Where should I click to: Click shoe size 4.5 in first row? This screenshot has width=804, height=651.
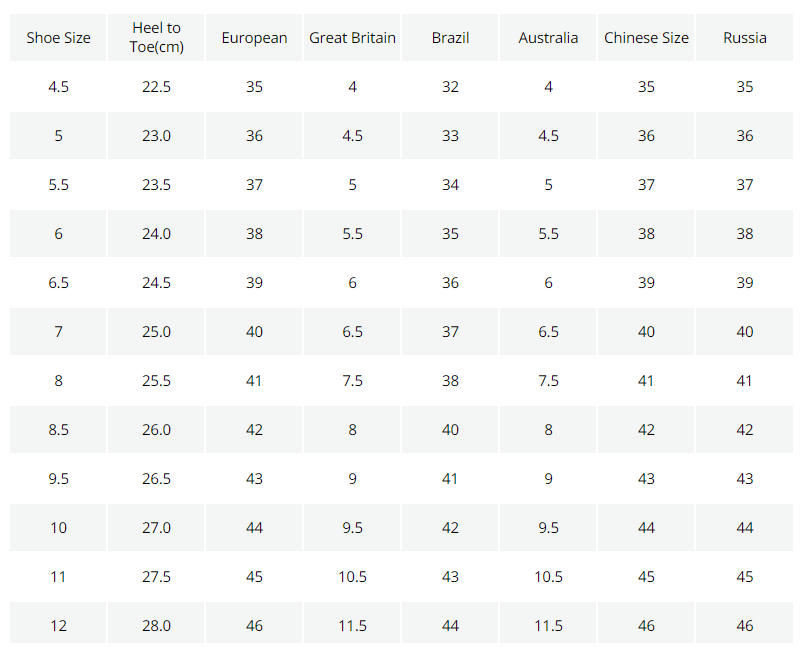(58, 87)
